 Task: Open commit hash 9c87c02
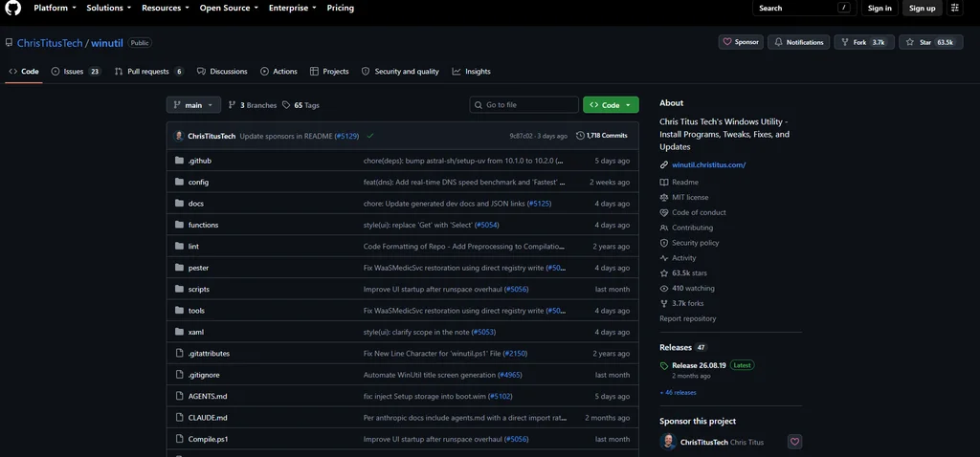click(521, 136)
